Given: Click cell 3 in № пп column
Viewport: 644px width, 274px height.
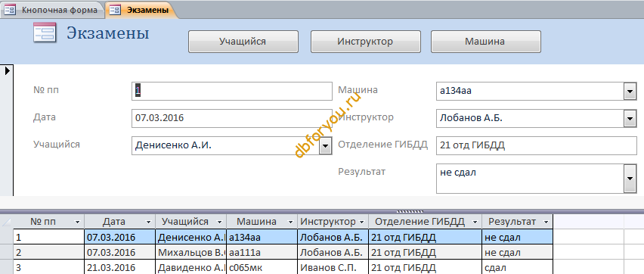Looking at the screenshot, I should (49, 267).
